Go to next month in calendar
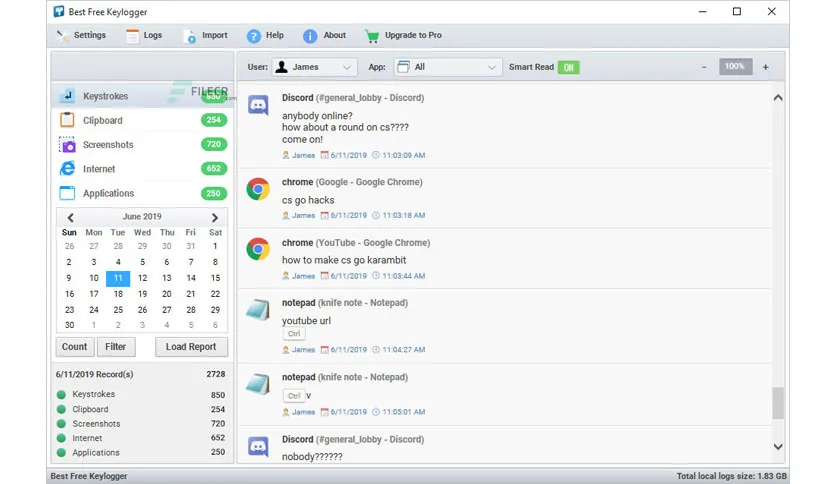Image resolution: width=836 pixels, height=484 pixels. (215, 217)
